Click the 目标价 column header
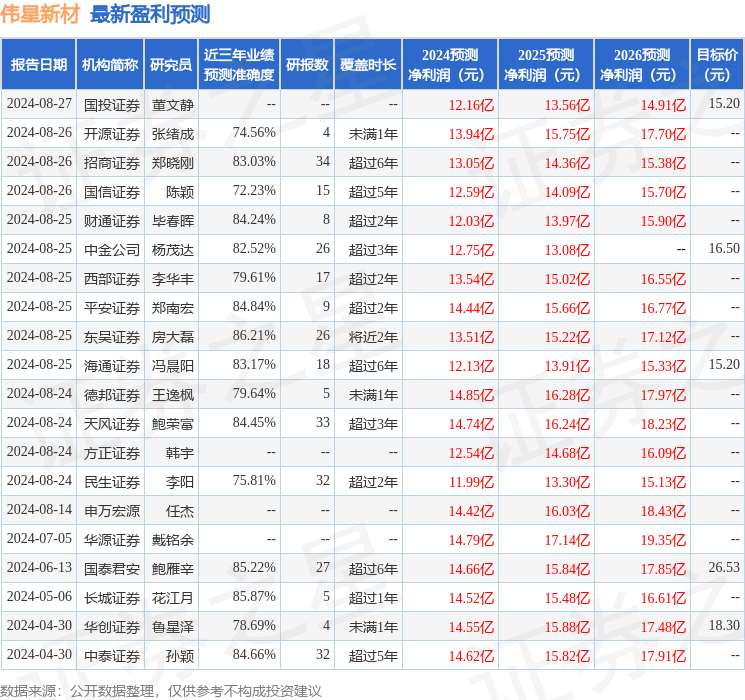The height and width of the screenshot is (700, 745). pos(717,65)
